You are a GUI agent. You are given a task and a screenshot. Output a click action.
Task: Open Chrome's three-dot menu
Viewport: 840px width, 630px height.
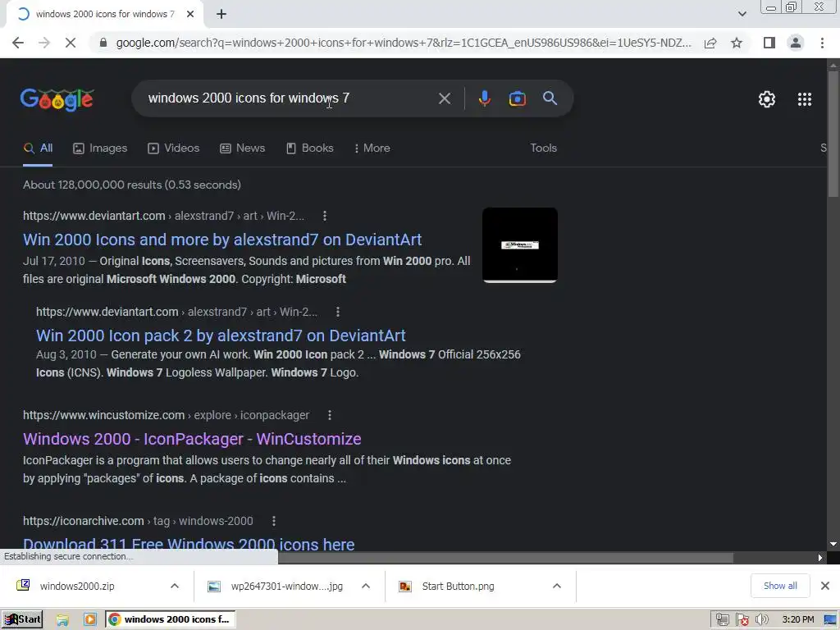[822, 43]
